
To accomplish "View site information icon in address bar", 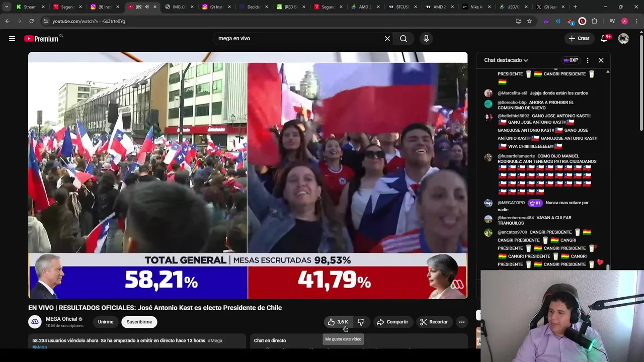I will point(46,21).
